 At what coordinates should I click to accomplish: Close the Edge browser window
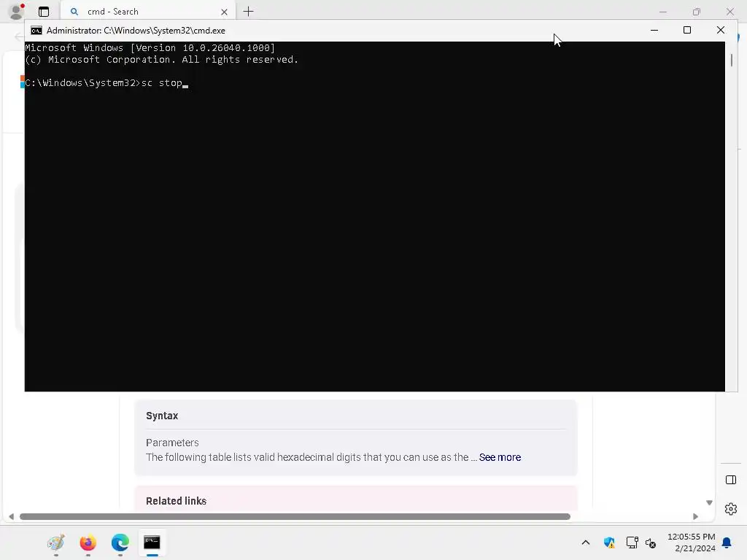[x=729, y=12]
